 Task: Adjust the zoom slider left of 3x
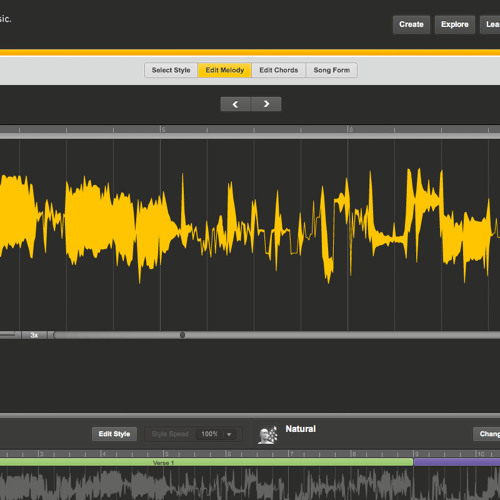pos(8,334)
